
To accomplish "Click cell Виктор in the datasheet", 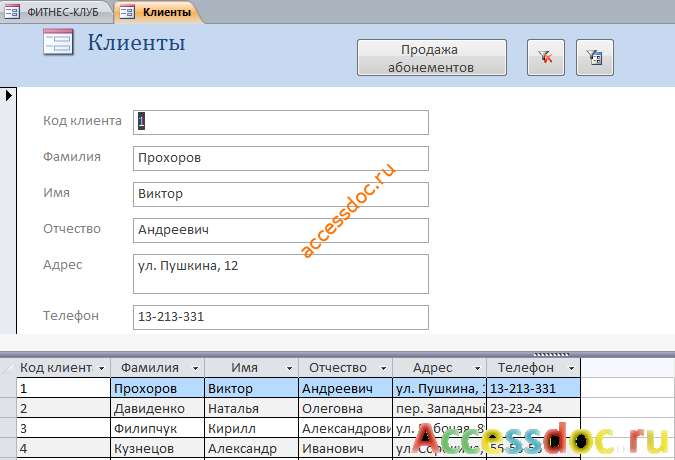I will pyautogui.click(x=251, y=388).
